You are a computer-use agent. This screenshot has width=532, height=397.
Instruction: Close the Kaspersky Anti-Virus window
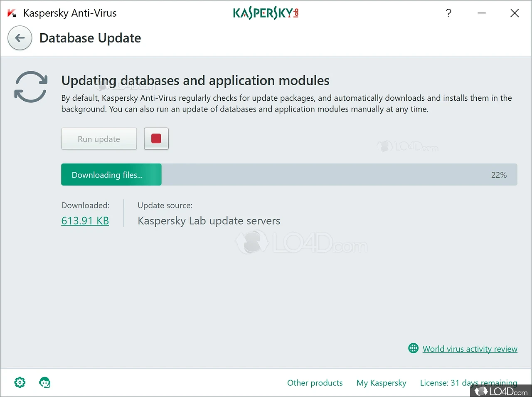(515, 13)
